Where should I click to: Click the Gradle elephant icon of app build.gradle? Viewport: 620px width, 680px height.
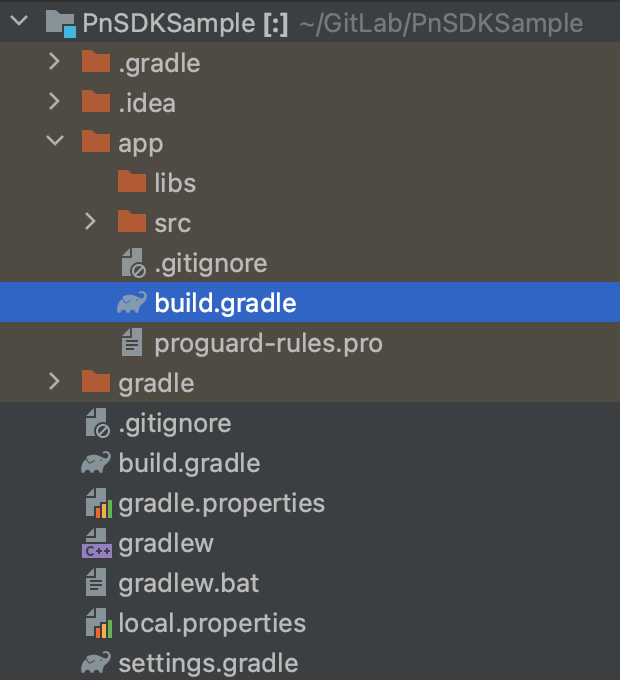(x=132, y=303)
